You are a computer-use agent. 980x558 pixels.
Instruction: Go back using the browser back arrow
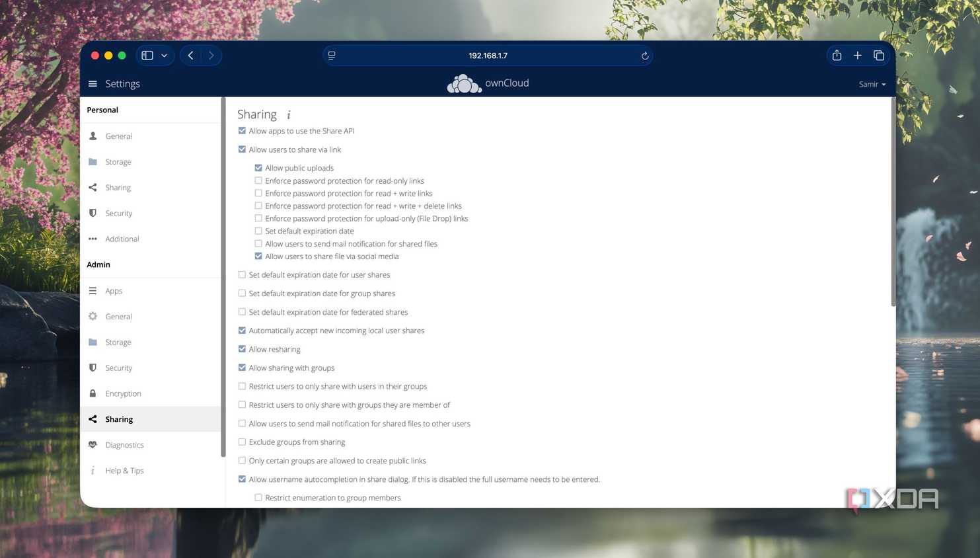pyautogui.click(x=190, y=56)
